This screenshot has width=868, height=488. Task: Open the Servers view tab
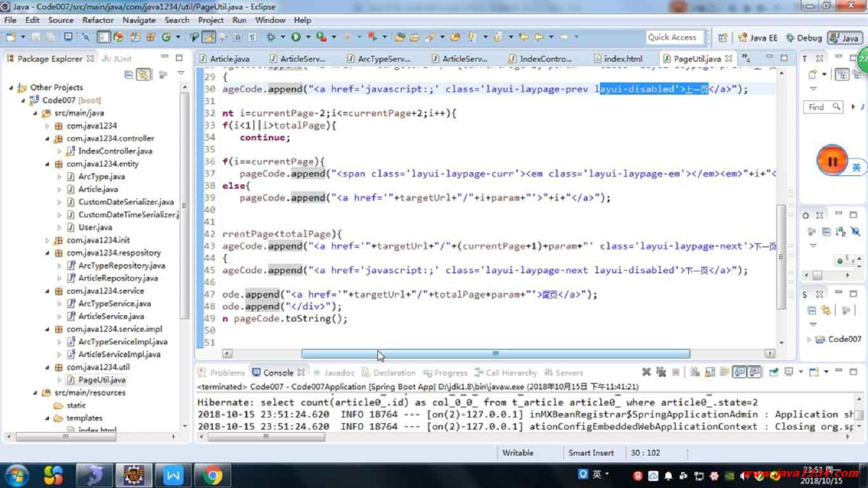click(562, 373)
